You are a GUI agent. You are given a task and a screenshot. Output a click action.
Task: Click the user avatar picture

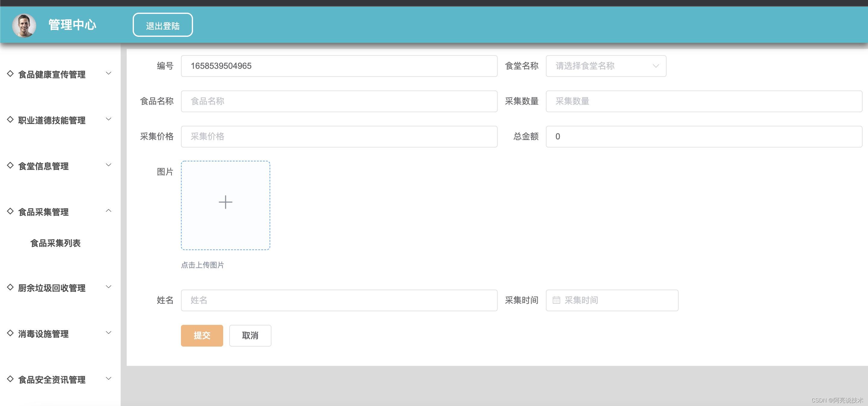(24, 25)
